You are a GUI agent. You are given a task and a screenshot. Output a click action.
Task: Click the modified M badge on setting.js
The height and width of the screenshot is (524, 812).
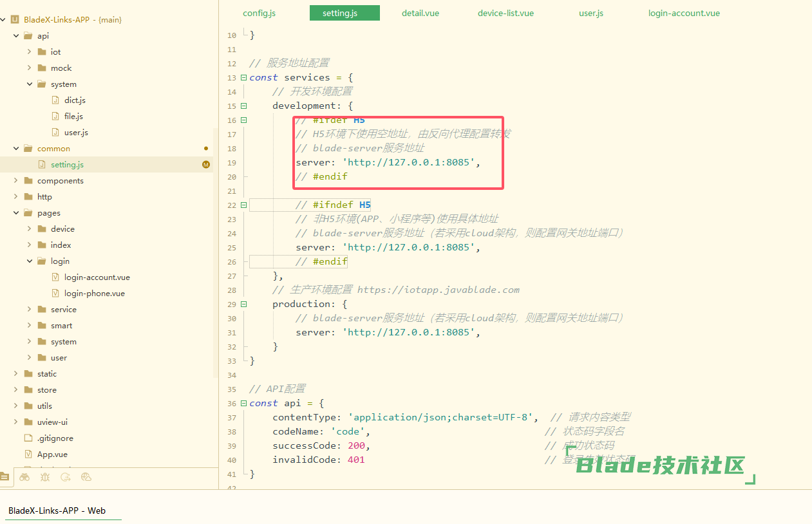point(206,165)
